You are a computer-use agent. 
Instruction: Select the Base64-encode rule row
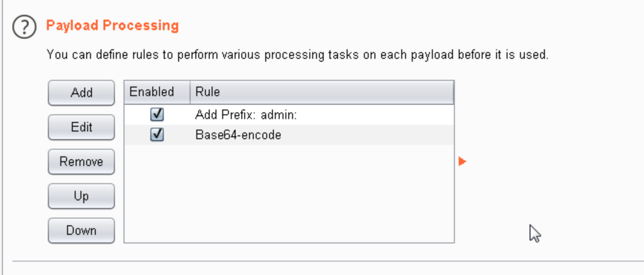238,135
